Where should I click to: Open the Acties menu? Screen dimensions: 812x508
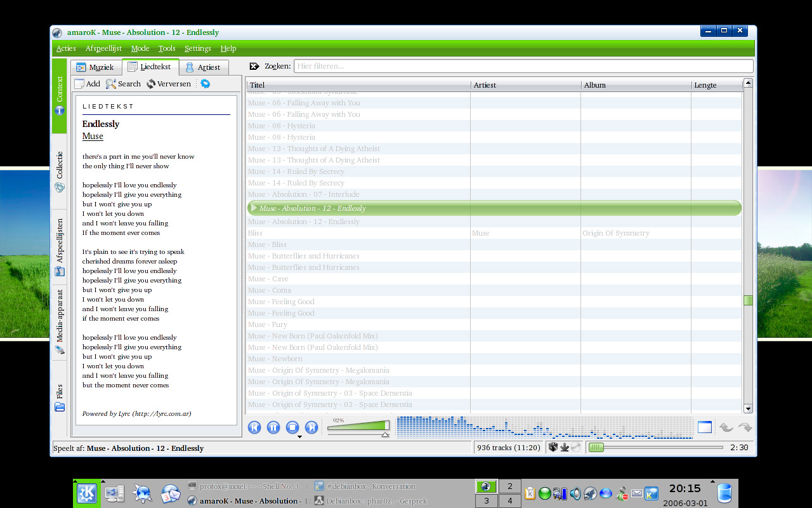[x=66, y=48]
